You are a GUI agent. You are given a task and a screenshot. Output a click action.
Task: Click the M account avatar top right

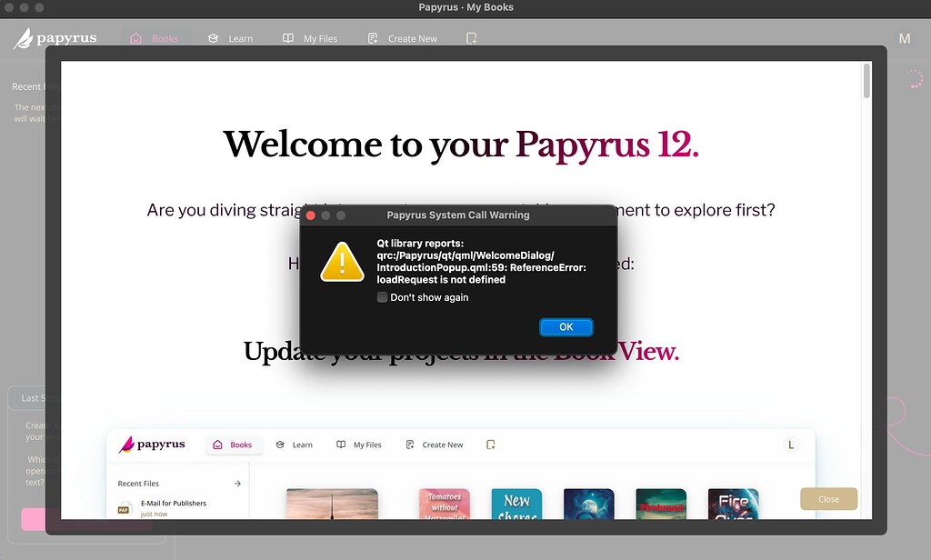tap(905, 38)
